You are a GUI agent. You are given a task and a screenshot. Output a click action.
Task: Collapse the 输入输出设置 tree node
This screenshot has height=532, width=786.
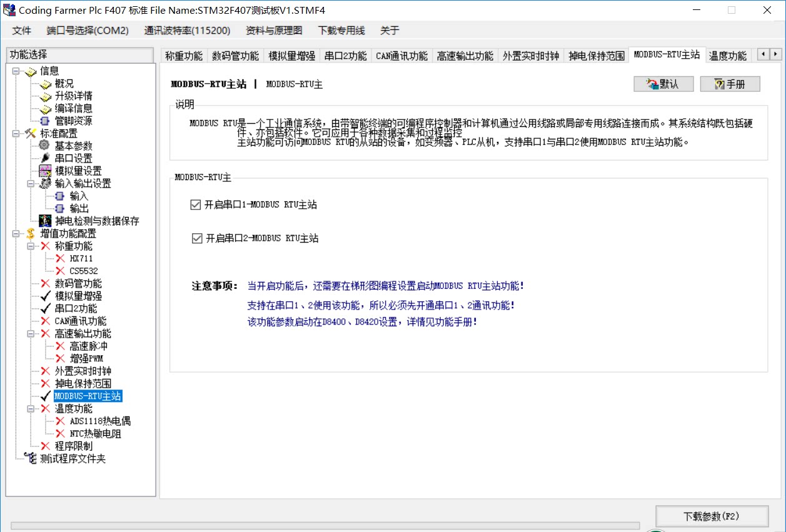tap(31, 184)
